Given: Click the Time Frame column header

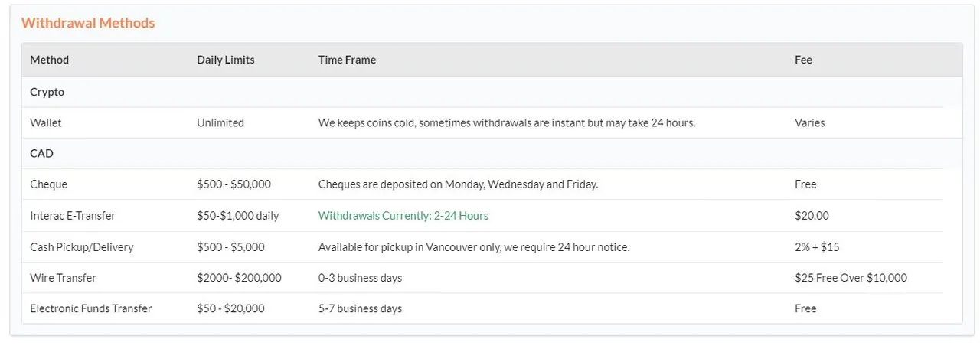Looking at the screenshot, I should pos(347,60).
